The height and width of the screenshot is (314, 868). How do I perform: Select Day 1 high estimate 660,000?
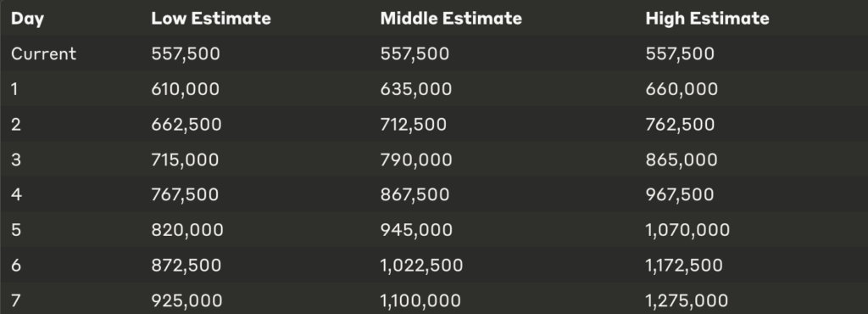point(682,89)
